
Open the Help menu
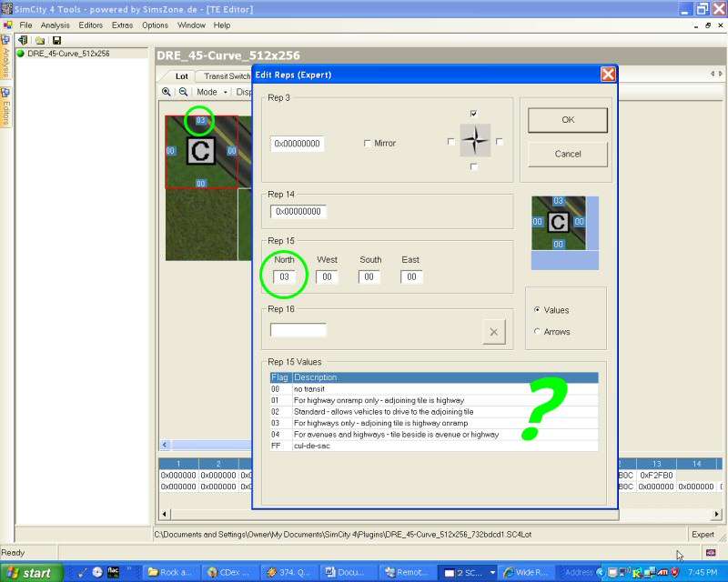tap(222, 25)
